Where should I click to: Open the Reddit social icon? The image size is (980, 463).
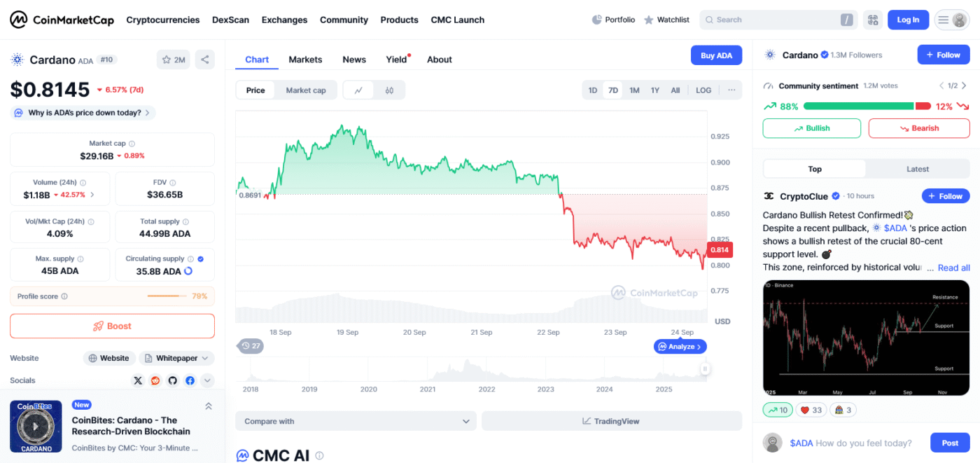pos(155,380)
